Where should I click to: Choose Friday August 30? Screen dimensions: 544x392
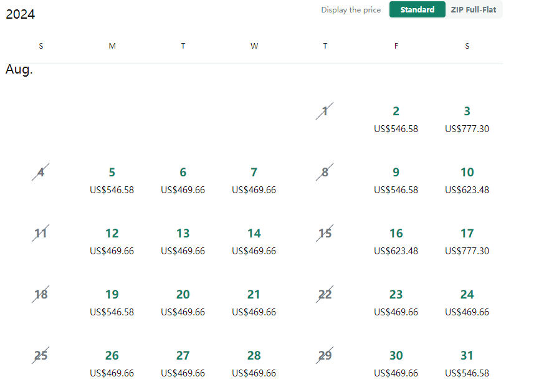pyautogui.click(x=396, y=363)
